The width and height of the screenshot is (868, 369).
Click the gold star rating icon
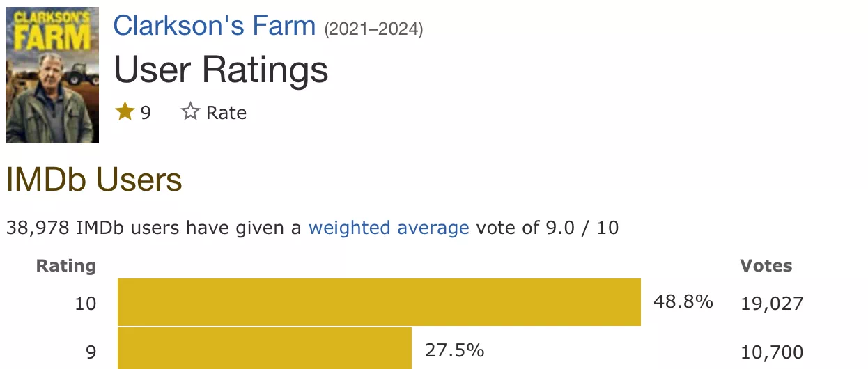pos(125,111)
